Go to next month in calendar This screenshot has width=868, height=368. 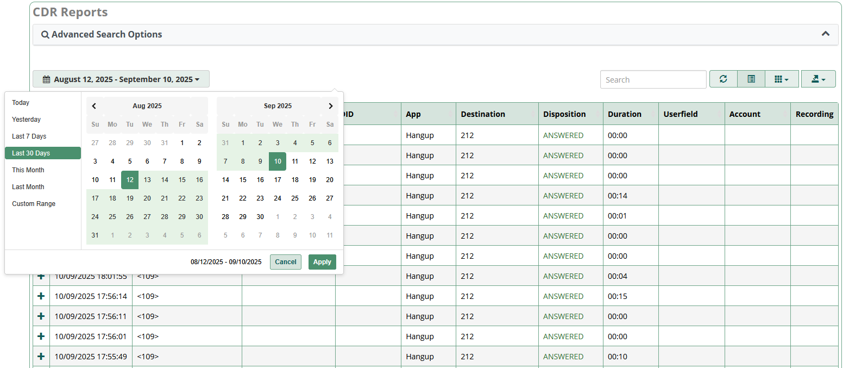(x=330, y=106)
